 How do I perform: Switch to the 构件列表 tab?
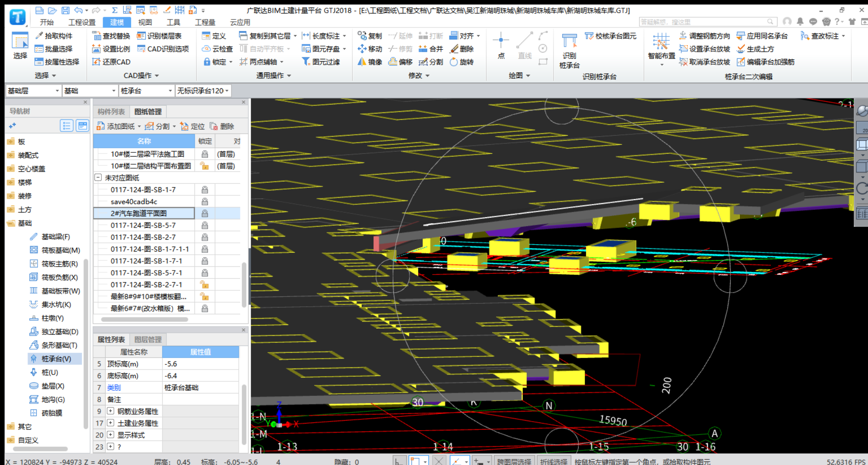[x=111, y=112]
